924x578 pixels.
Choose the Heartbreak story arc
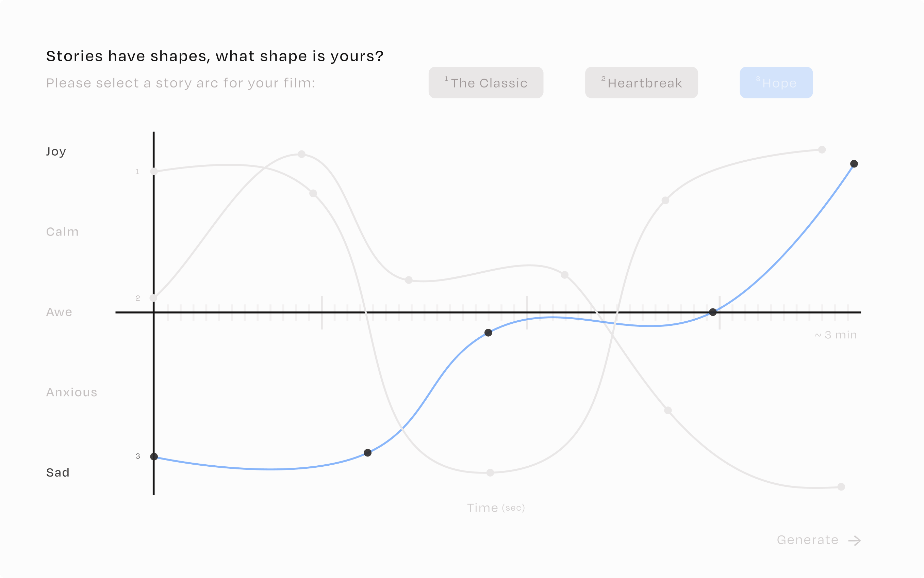(x=641, y=83)
